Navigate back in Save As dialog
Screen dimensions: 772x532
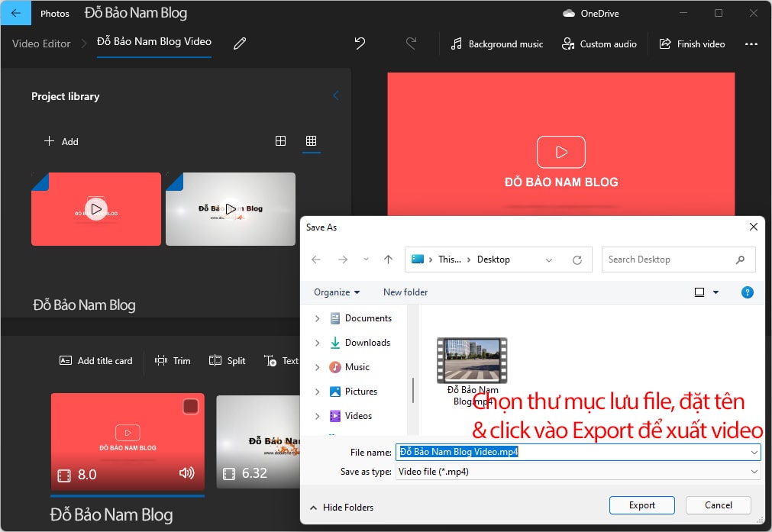[316, 260]
